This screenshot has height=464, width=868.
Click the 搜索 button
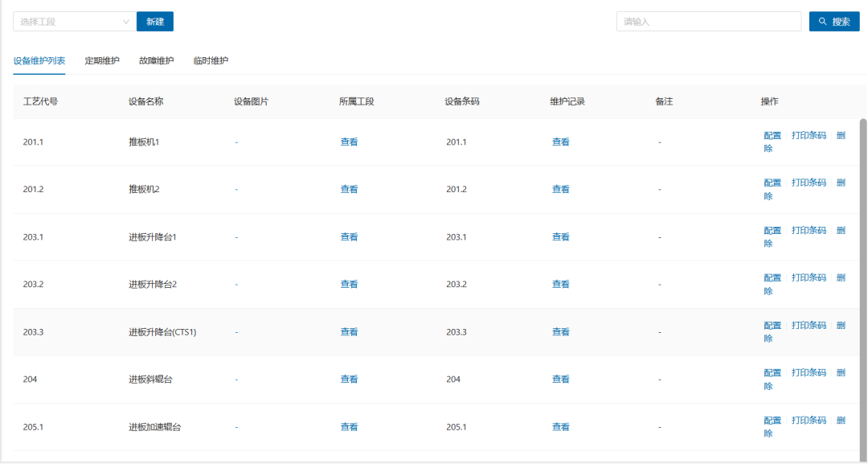tap(834, 22)
